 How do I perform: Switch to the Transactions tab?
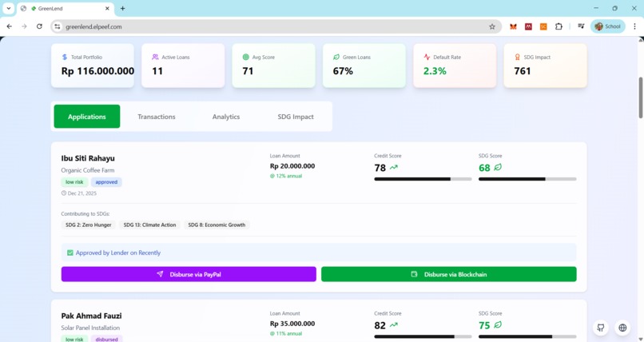pyautogui.click(x=157, y=117)
